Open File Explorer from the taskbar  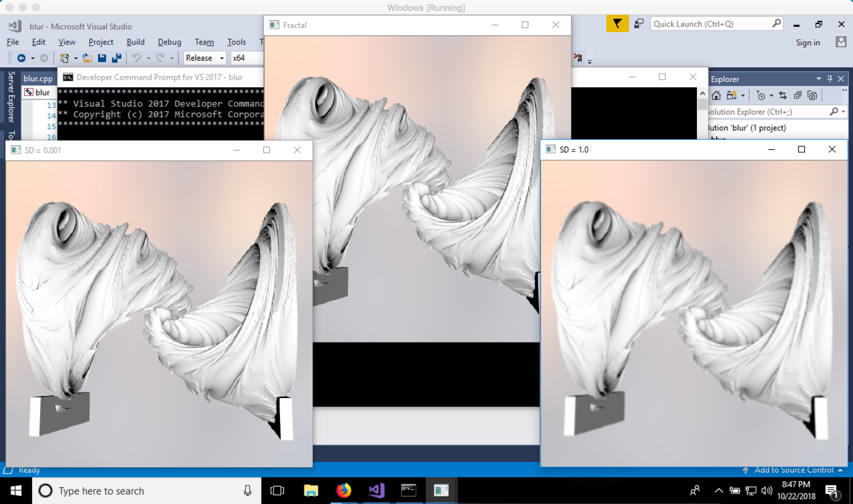[311, 491]
